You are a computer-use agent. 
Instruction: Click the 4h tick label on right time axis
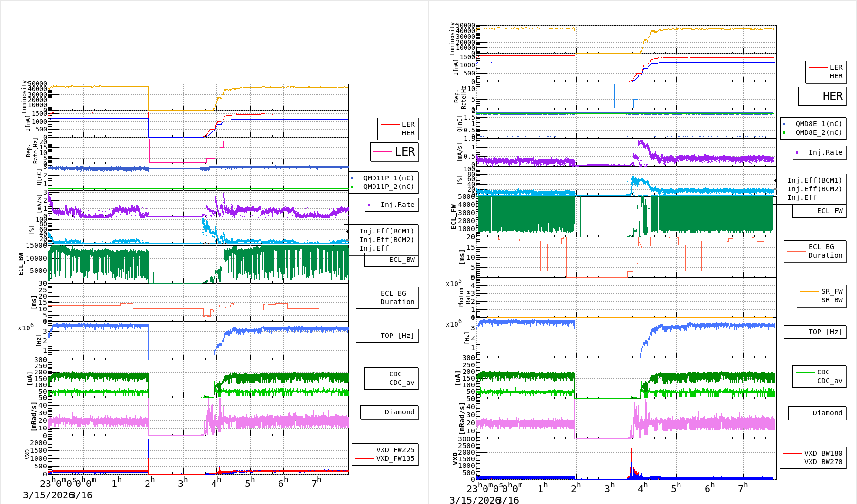(643, 488)
